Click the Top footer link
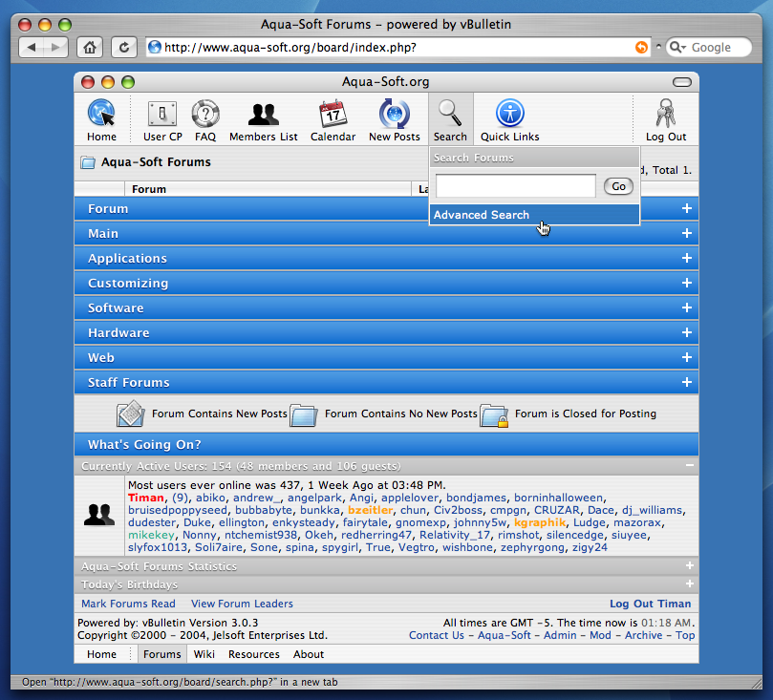This screenshot has width=773, height=700. 685,635
